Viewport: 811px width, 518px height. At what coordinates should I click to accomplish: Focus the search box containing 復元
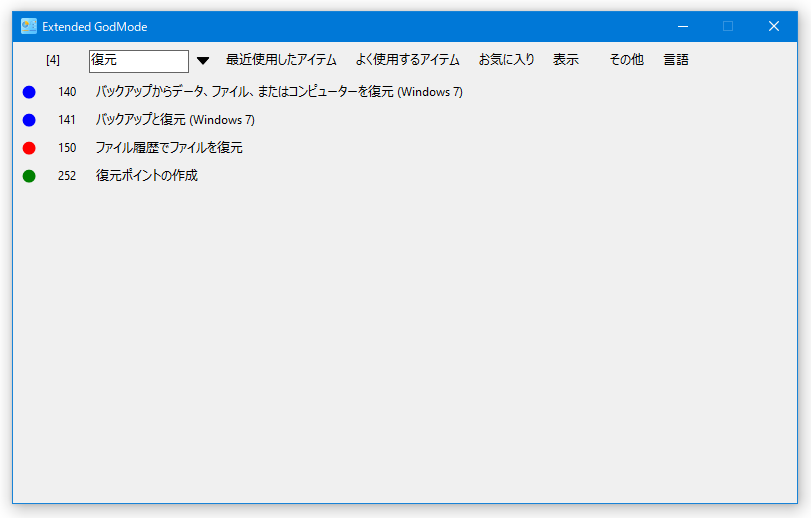tap(139, 61)
